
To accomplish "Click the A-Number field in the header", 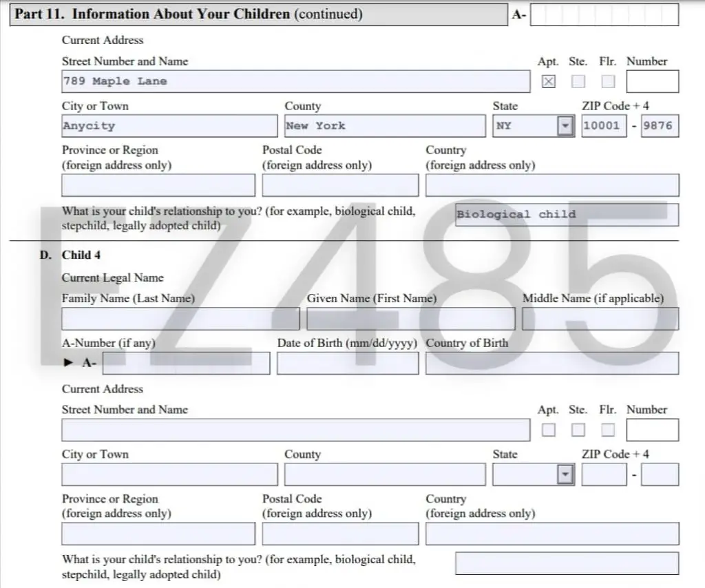I will (x=604, y=14).
